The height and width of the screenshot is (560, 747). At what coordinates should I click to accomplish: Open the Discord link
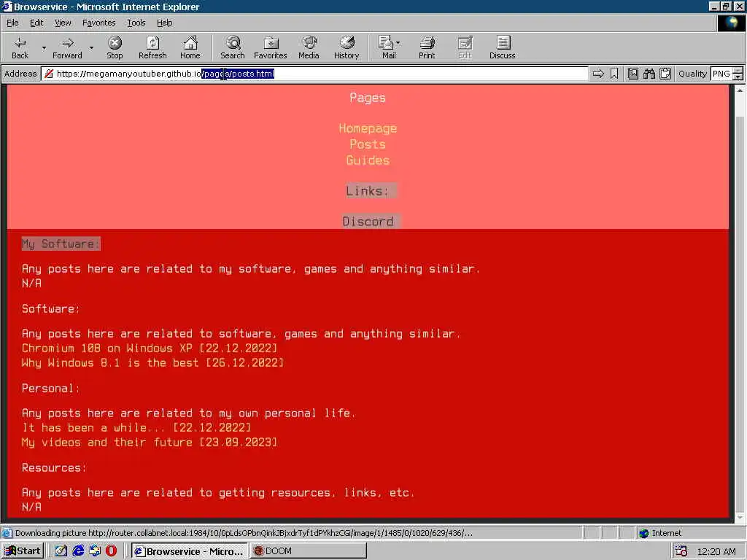coord(368,222)
